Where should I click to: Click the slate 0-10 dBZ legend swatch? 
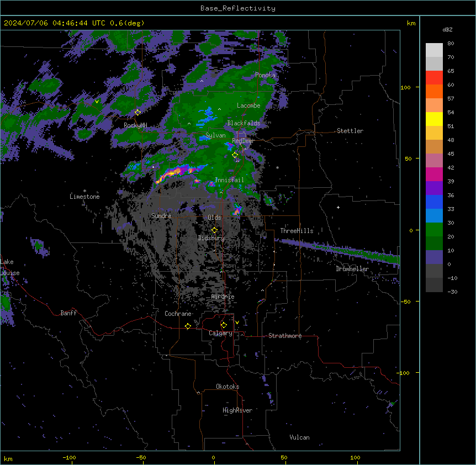pyautogui.click(x=434, y=257)
